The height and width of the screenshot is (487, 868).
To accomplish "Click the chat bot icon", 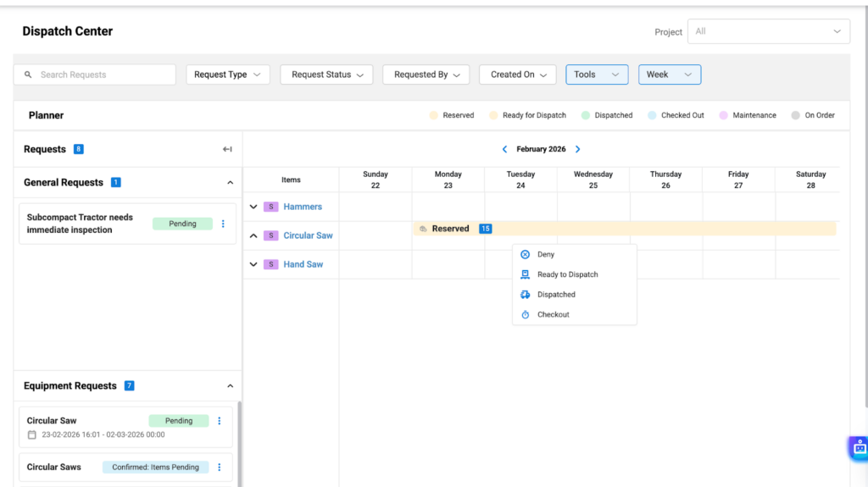I will [860, 447].
